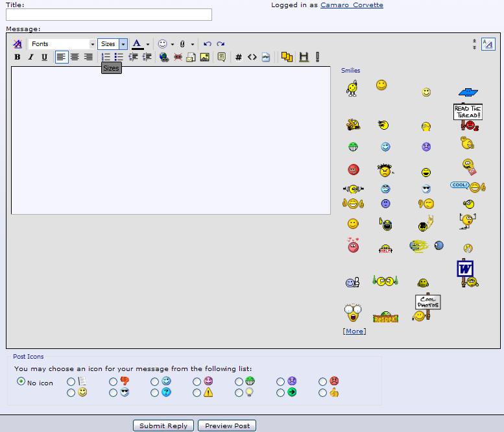Open the Camaro_Corvette profile link
Image resolution: width=504 pixels, height=432 pixels.
pos(352,5)
